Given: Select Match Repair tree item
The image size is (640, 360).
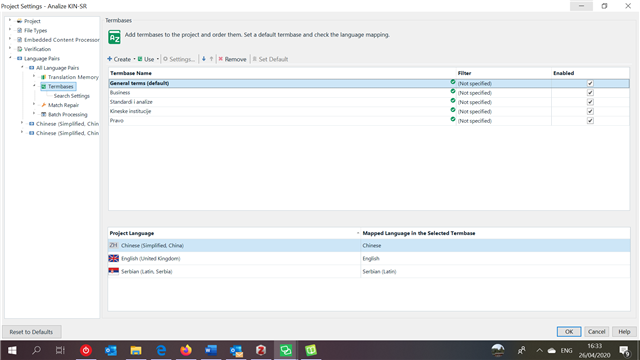Looking at the screenshot, I should click(63, 105).
